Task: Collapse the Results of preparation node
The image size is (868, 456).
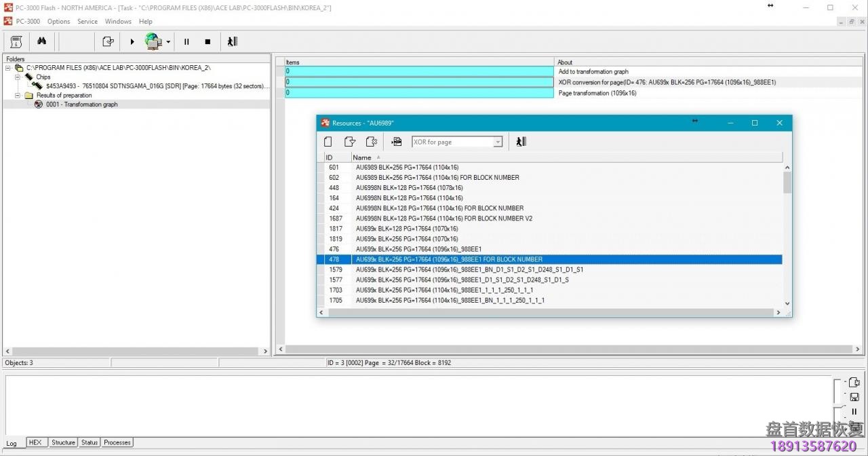Action: pos(18,96)
